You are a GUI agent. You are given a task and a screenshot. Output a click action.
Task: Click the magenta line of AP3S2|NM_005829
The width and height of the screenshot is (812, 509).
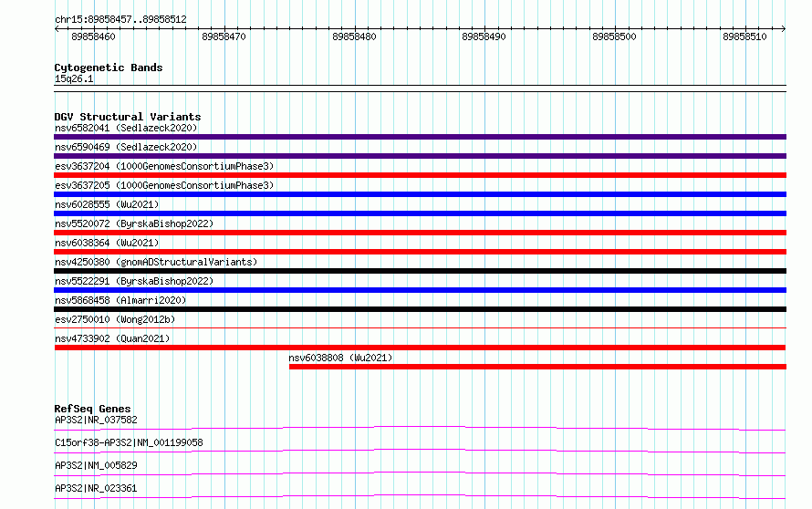click(420, 473)
